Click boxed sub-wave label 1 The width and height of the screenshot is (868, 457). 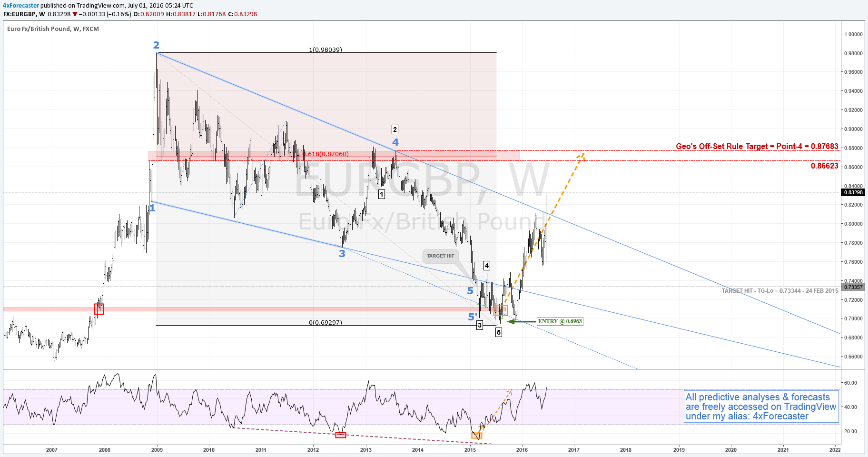click(x=382, y=194)
